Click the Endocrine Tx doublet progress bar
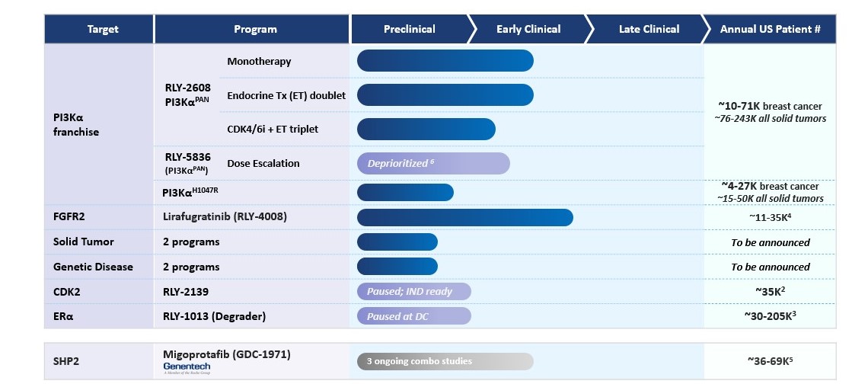The image size is (868, 384). pyautogui.click(x=445, y=95)
